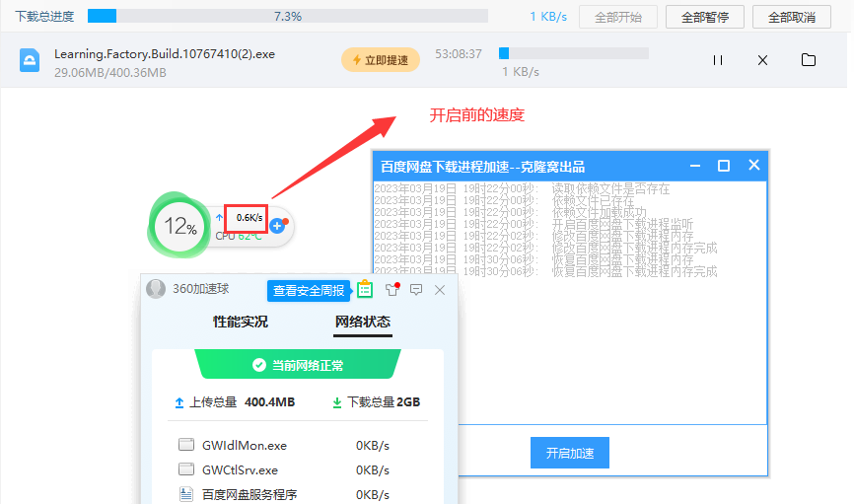Screen dimensions: 854x504
Task: Click 查看安全周报 button
Action: [x=309, y=290]
